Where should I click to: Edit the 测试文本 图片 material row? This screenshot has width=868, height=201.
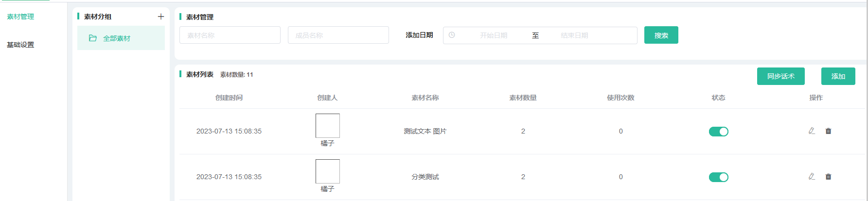[x=812, y=131]
